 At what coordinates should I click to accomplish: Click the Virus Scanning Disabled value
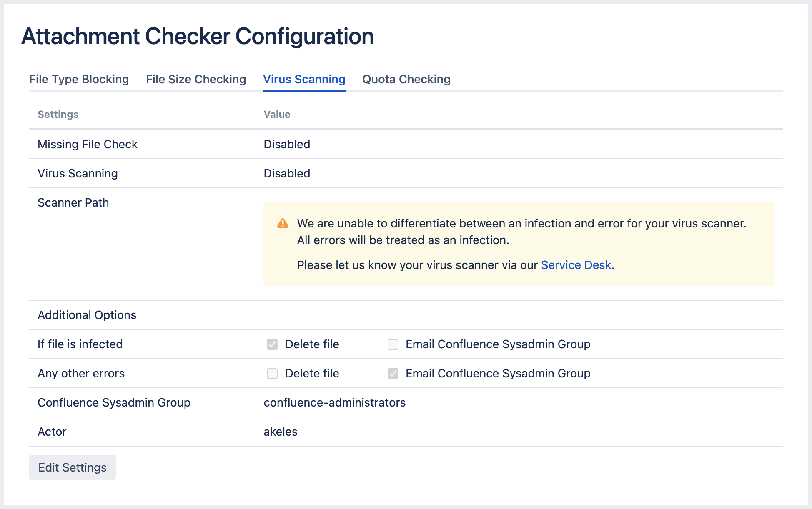coord(287,173)
